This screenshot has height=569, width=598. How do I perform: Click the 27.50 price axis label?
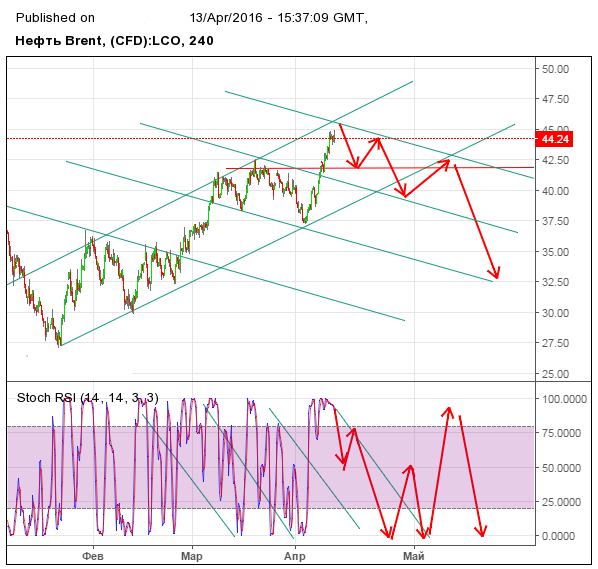coord(555,343)
